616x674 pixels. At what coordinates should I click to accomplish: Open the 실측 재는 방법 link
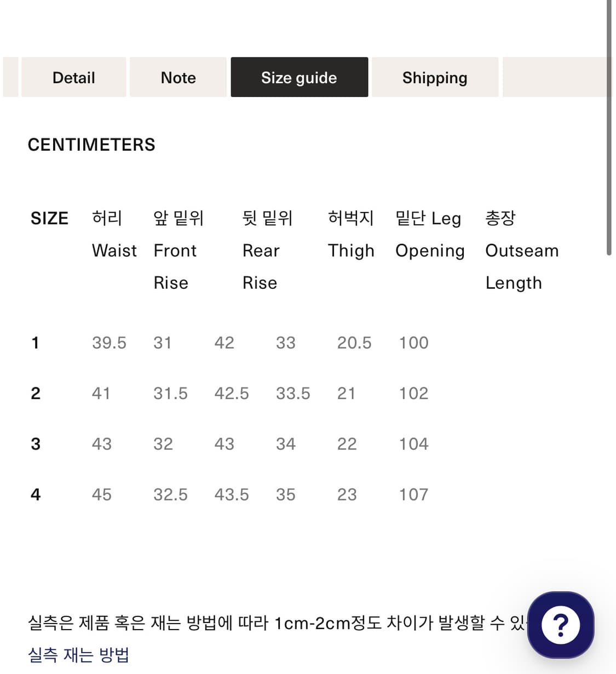[78, 655]
